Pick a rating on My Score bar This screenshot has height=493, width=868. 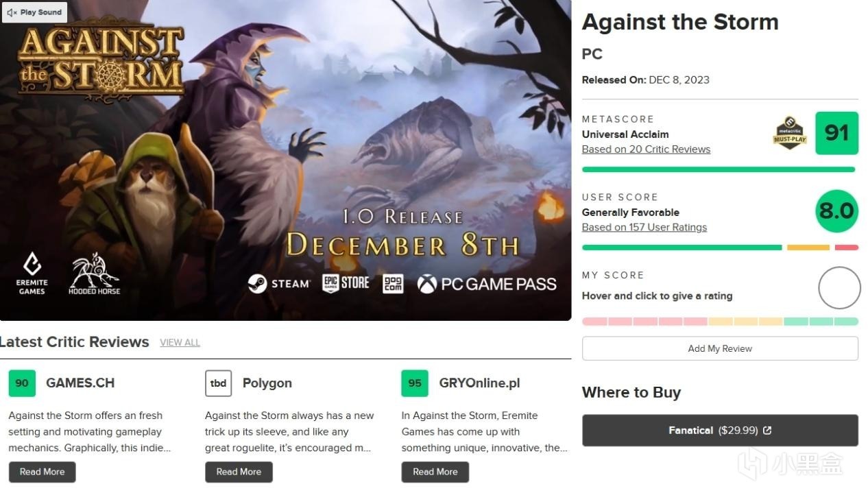click(720, 321)
